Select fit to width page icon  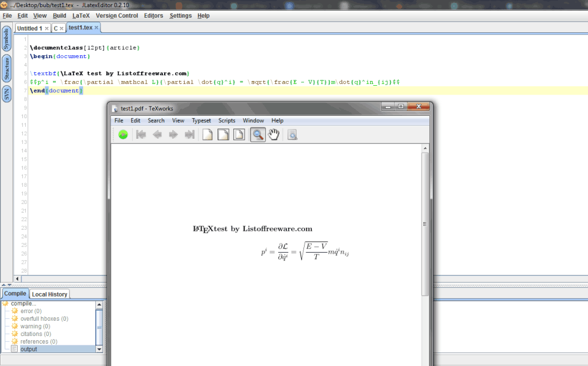point(223,135)
